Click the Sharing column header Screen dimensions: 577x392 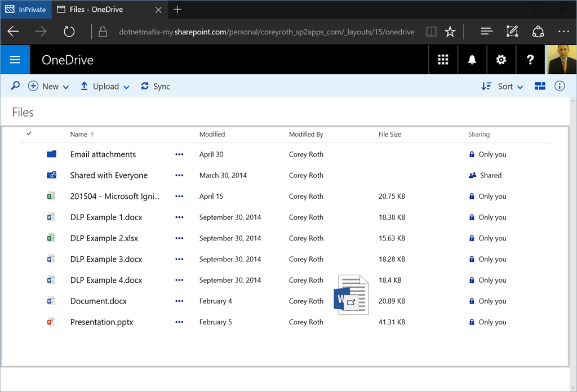(x=479, y=134)
